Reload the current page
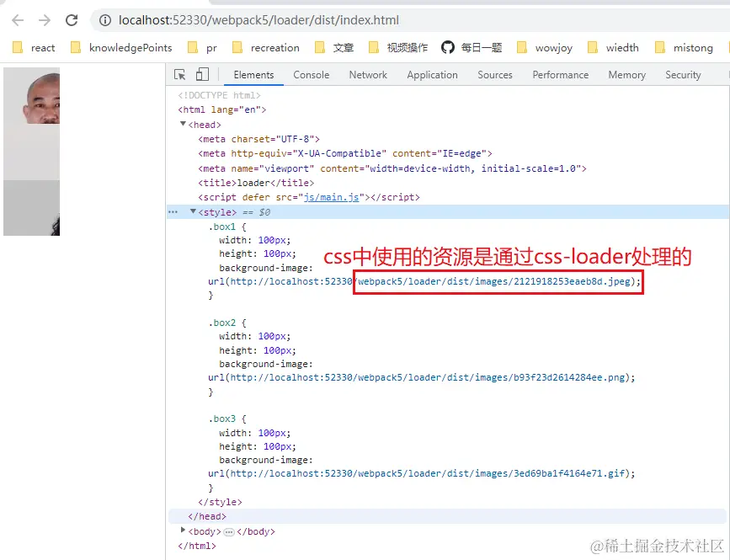This screenshot has width=730, height=560. coord(72,20)
